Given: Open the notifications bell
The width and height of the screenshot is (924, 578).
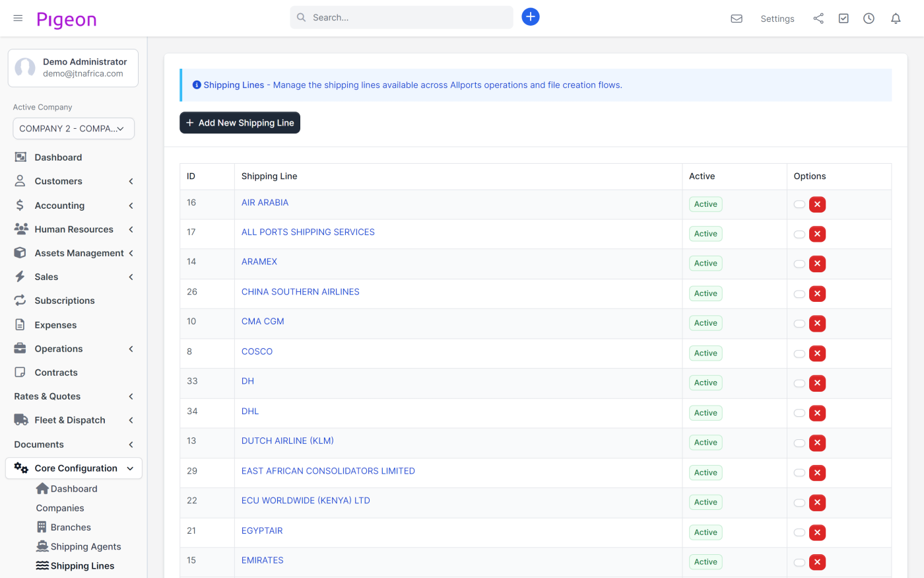Looking at the screenshot, I should pyautogui.click(x=896, y=18).
